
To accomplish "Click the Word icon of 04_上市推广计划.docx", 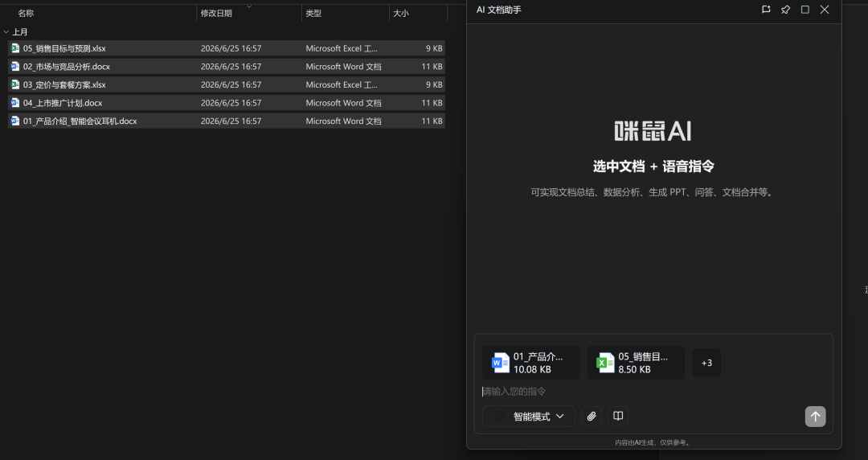I will coord(15,103).
